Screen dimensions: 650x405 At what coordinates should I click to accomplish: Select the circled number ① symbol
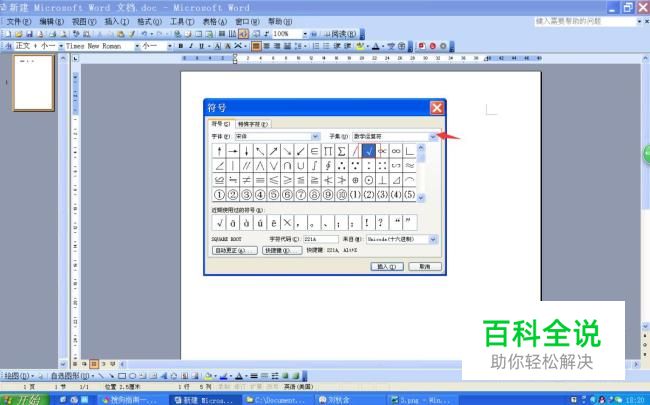point(219,194)
